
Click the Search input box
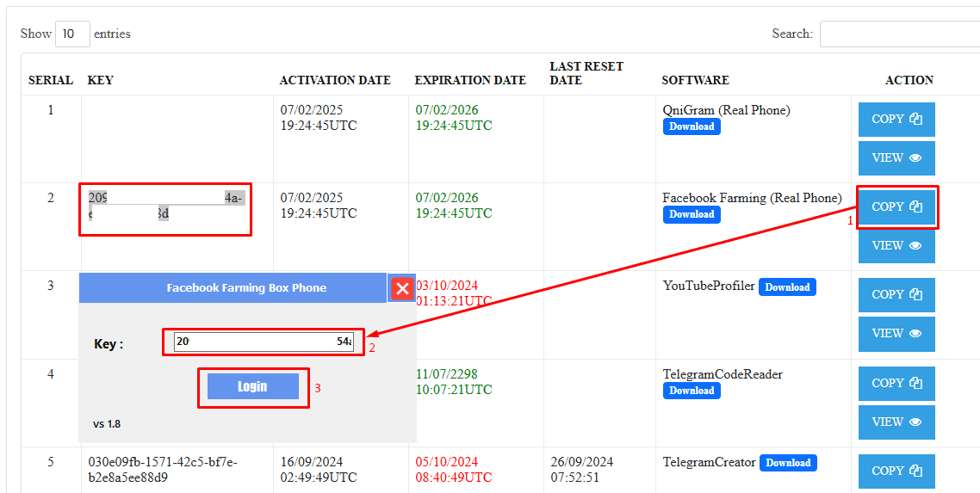click(x=900, y=34)
